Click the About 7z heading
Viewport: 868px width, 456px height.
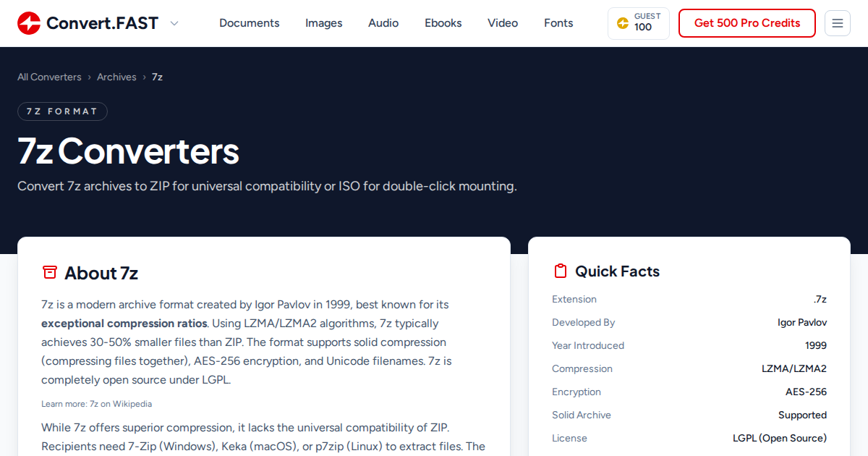click(x=101, y=273)
